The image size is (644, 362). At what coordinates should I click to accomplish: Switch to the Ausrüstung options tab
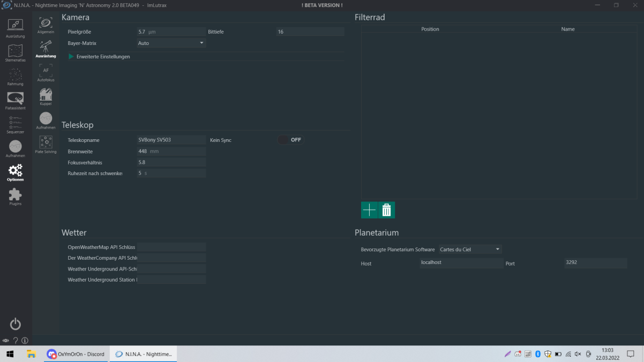tap(46, 49)
